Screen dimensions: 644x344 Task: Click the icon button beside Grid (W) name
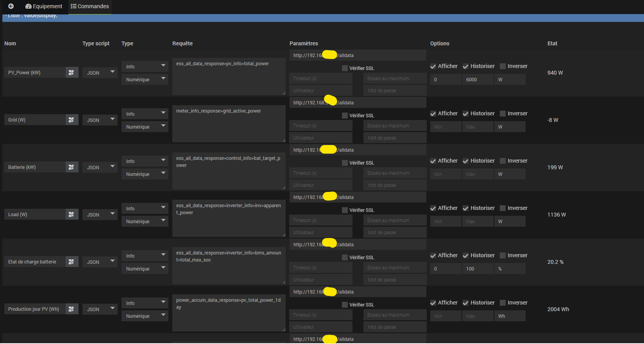pos(71,120)
